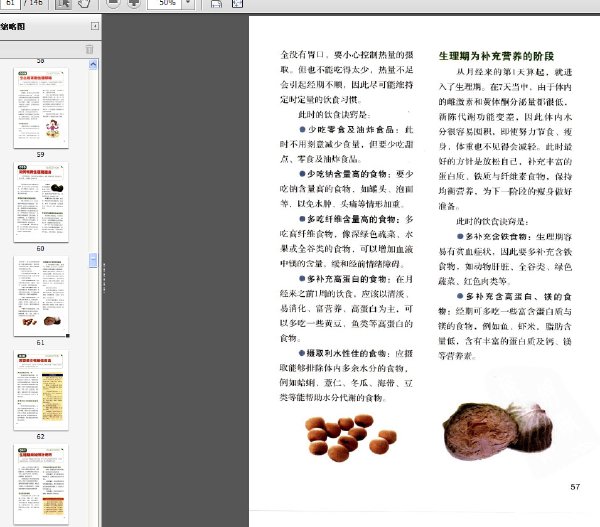600x527 pixels.
Task: Open the zoom level dropdown arrow
Action: (x=188, y=3)
